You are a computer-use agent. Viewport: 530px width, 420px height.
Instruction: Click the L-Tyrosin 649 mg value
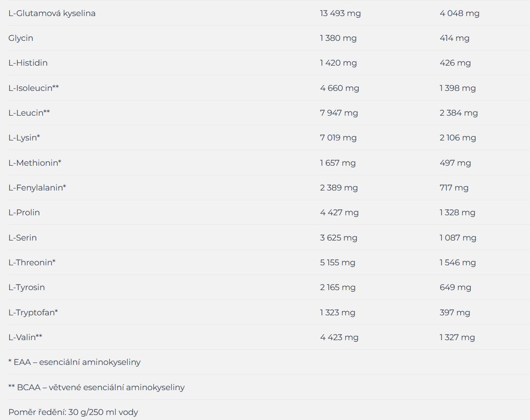tap(455, 287)
